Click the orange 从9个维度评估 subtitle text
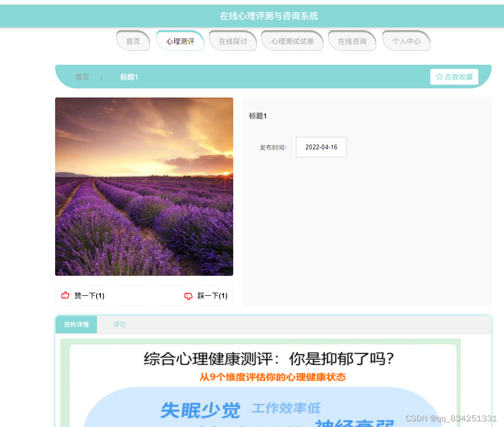The image size is (504, 427). [273, 377]
